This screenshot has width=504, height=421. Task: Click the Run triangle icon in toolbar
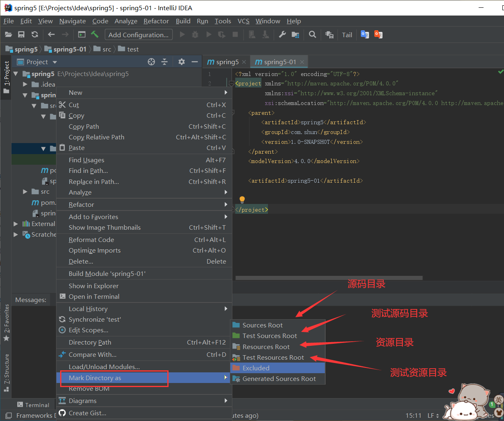pyautogui.click(x=182, y=35)
